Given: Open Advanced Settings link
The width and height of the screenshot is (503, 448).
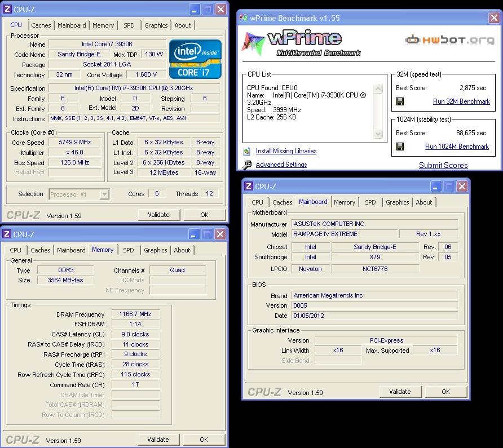Looking at the screenshot, I should [x=281, y=165].
